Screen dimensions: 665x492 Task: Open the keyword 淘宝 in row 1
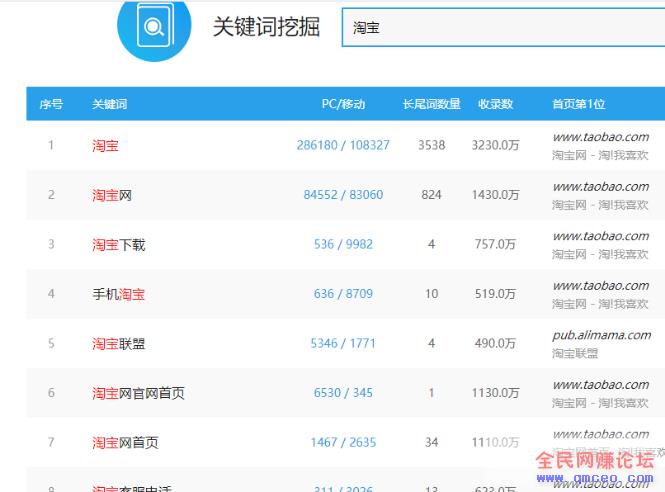[x=105, y=145]
